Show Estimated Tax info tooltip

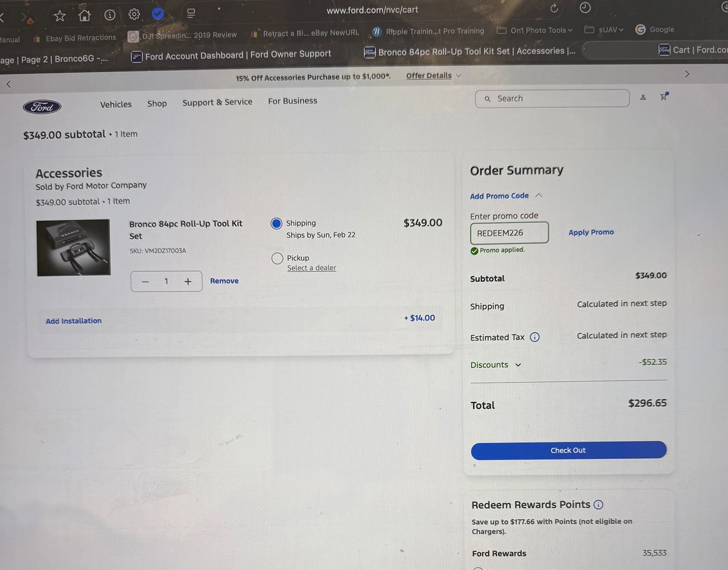pyautogui.click(x=535, y=337)
